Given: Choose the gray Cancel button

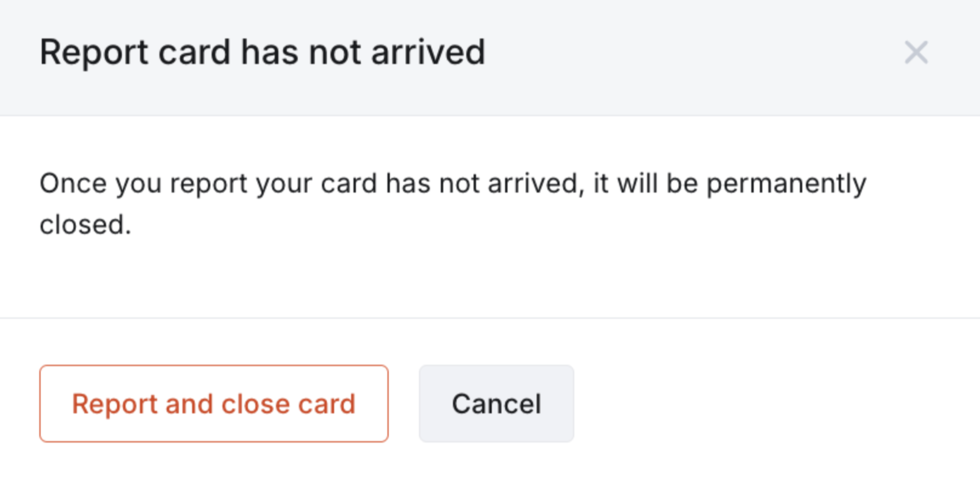Looking at the screenshot, I should pyautogui.click(x=496, y=403).
